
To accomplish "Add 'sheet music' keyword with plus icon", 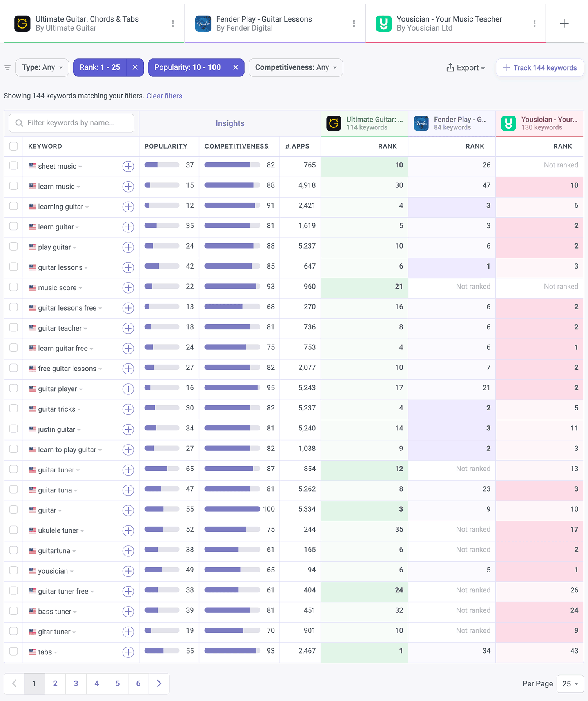I will [128, 166].
